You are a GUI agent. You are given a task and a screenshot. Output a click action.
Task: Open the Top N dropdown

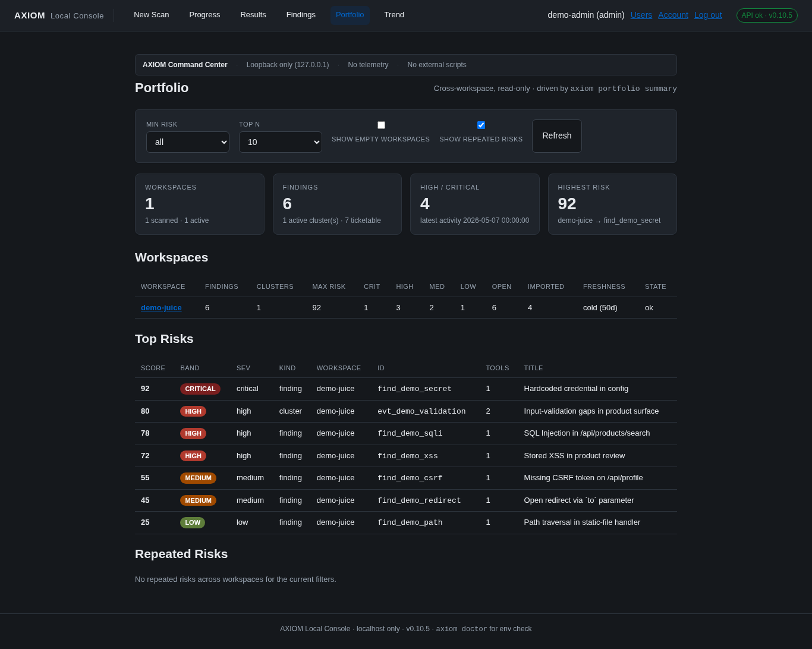[x=281, y=142]
